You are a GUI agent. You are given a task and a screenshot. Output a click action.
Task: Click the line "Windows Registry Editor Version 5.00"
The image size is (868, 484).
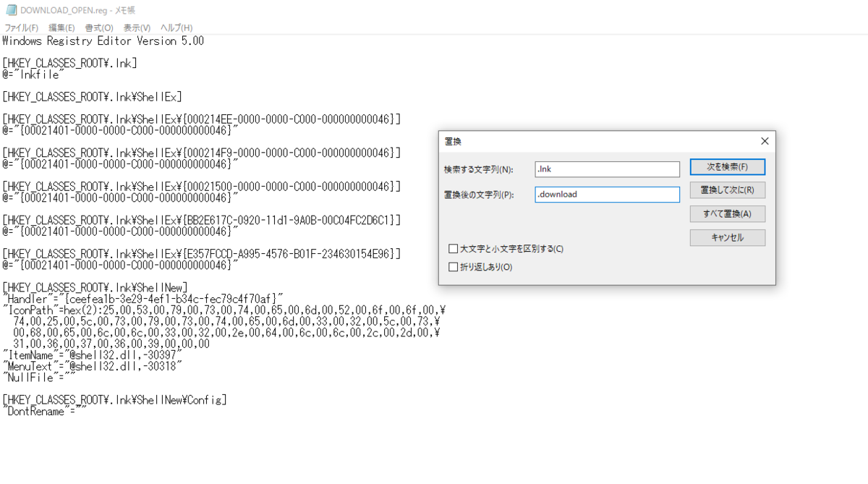pos(103,41)
